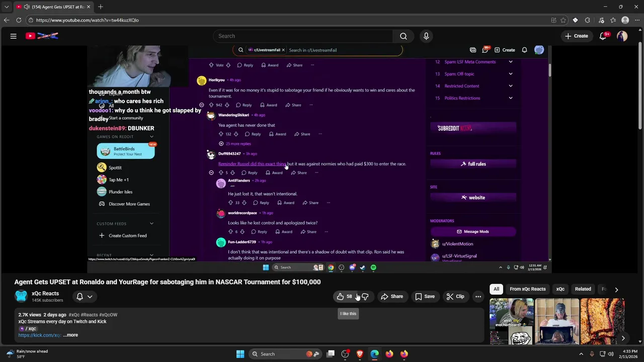Open Task View in the Windows taskbar
Viewport: 644px width, 362px height.
(331, 354)
